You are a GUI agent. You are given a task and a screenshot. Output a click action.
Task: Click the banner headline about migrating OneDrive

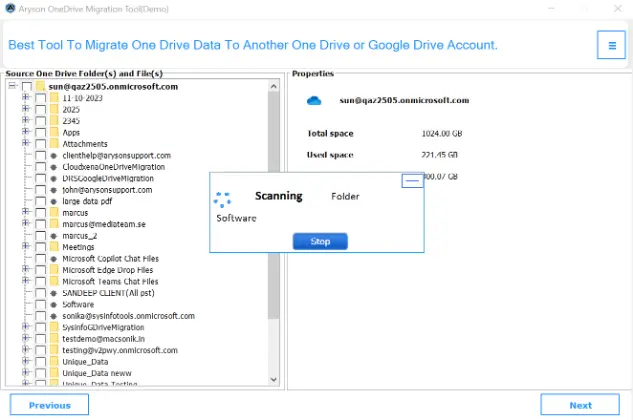(253, 45)
